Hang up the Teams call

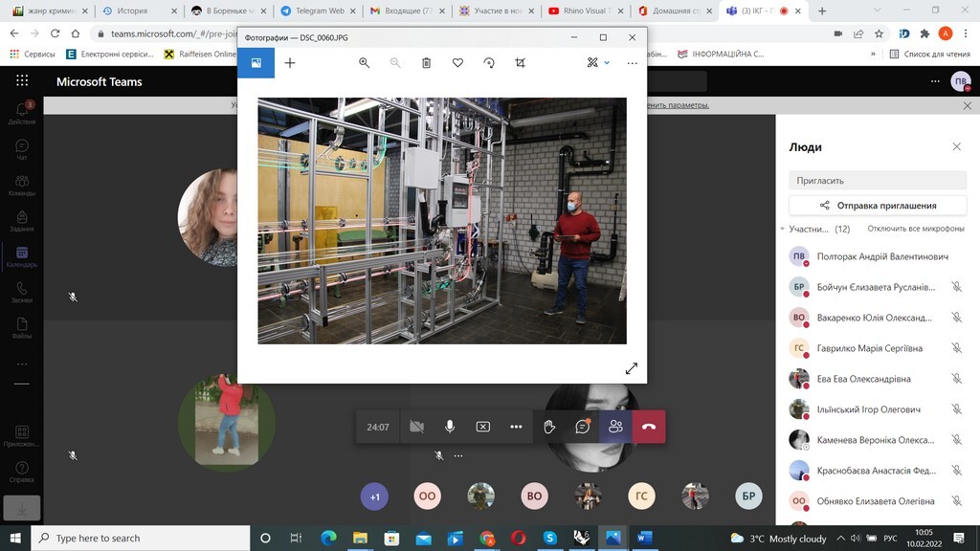pos(649,427)
